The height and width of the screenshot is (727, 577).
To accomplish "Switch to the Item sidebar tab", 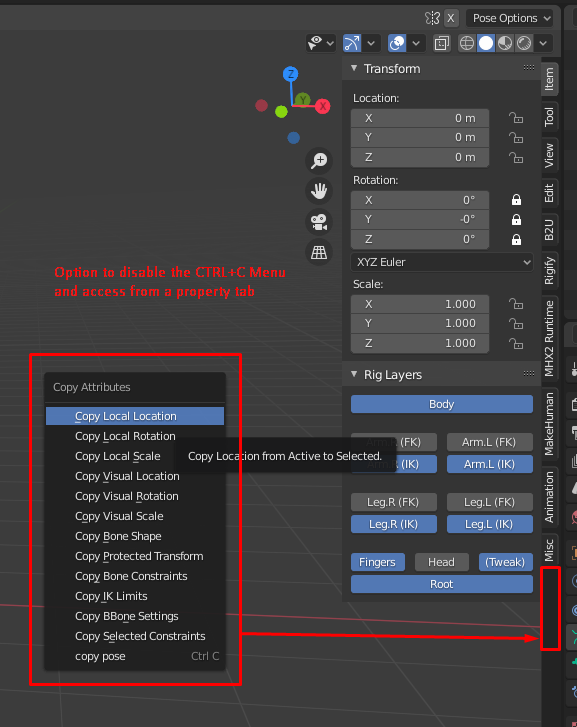I will tap(550, 78).
